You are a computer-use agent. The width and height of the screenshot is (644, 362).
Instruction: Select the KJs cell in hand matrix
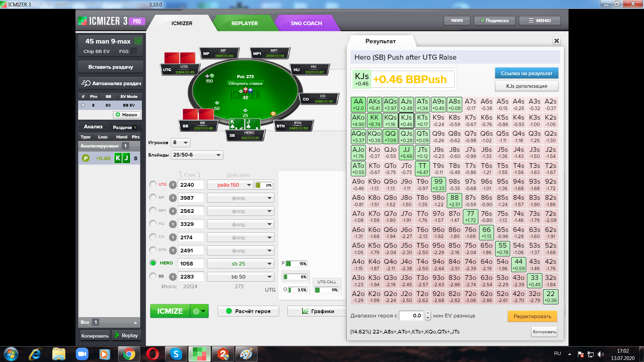click(407, 120)
